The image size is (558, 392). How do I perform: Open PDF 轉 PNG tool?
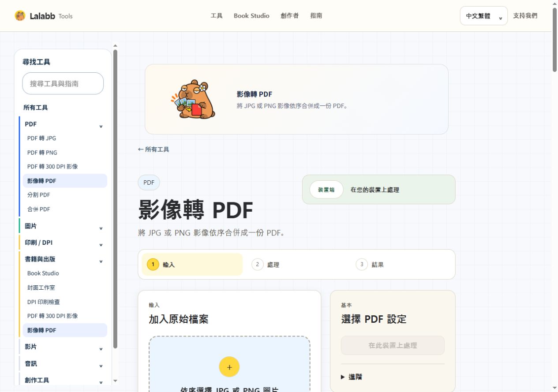pos(65,153)
